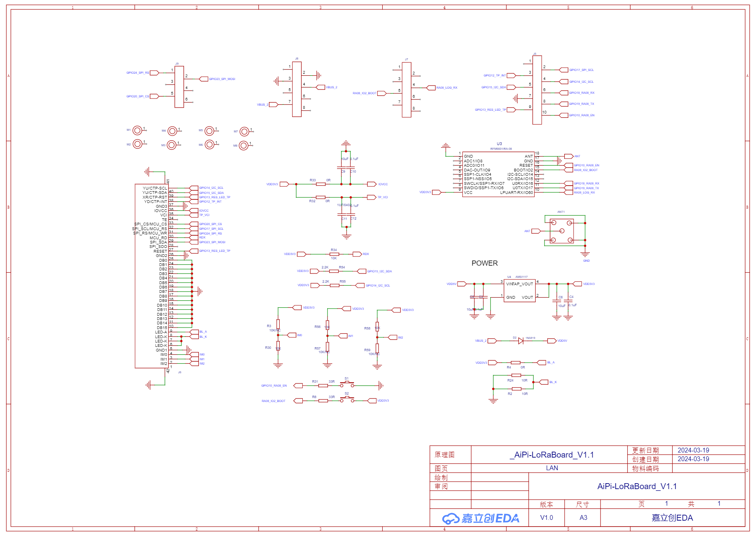Select the GPIO23_SPI_MOSI net port

pos(204,79)
